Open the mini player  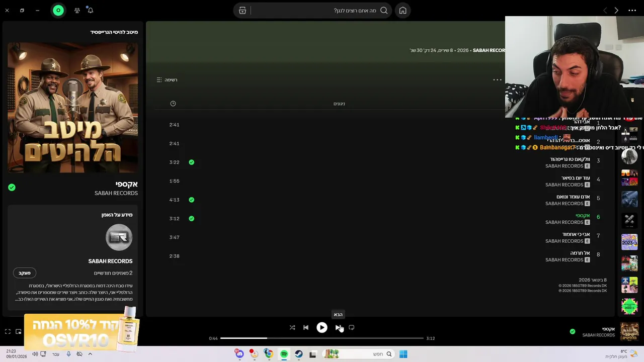(x=19, y=331)
